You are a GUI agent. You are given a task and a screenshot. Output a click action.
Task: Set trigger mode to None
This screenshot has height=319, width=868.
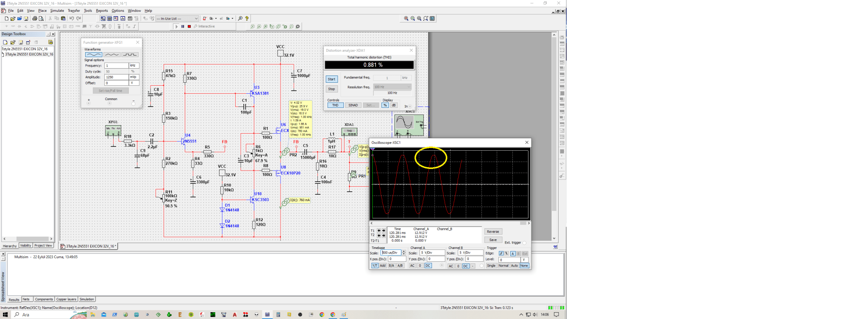(524, 266)
